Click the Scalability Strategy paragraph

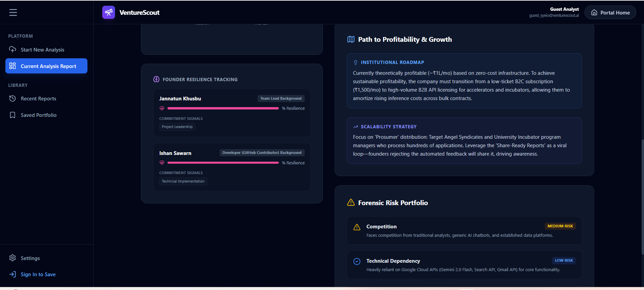[460, 146]
